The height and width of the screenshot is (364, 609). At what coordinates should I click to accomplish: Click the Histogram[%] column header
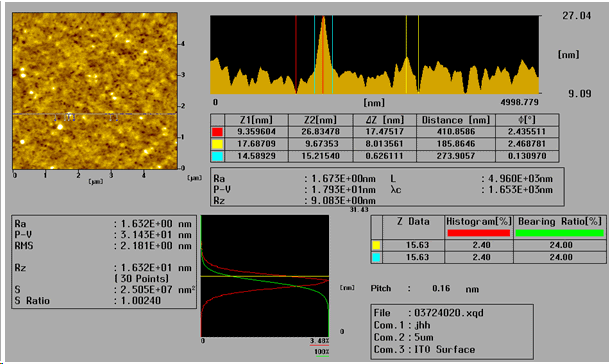(x=478, y=221)
